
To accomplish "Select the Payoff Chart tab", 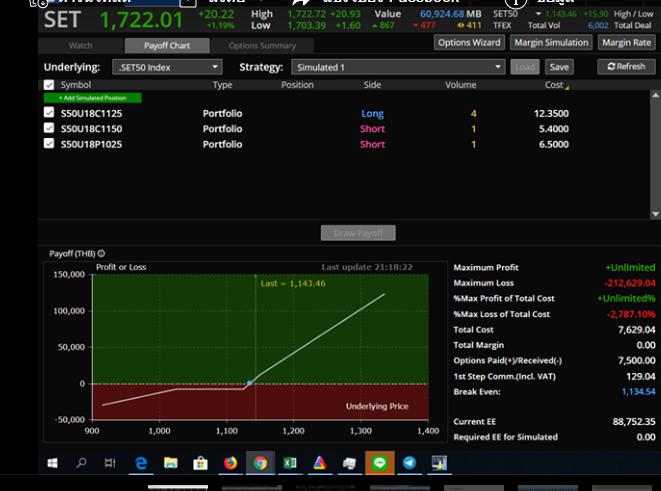I will point(167,46).
